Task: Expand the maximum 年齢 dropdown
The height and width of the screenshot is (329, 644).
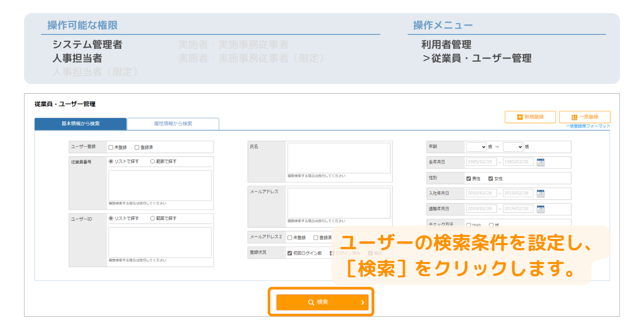Action: point(513,147)
